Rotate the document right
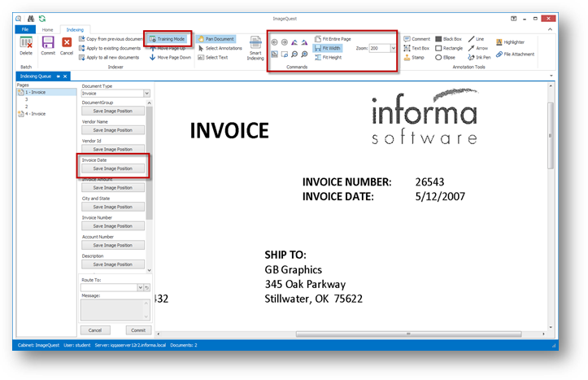The image size is (588, 380). pos(304,42)
